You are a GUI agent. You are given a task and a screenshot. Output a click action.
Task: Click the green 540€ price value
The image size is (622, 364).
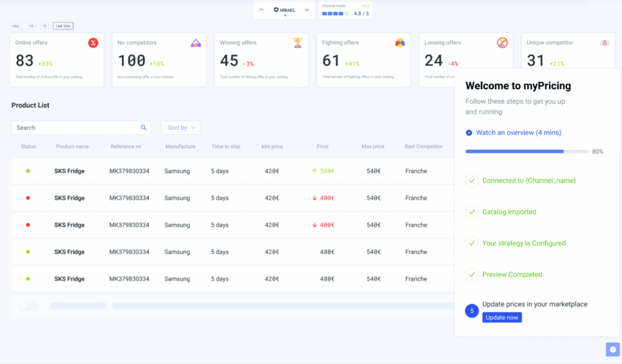pyautogui.click(x=327, y=171)
